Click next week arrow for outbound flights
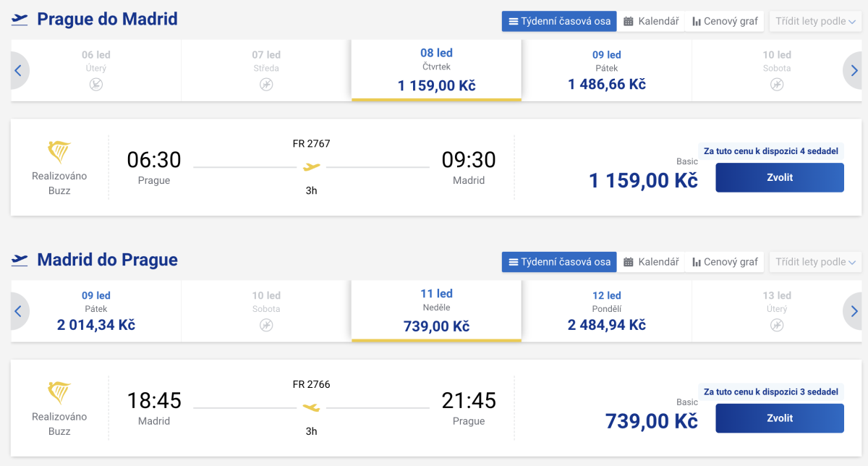The width and height of the screenshot is (868, 466). click(854, 71)
